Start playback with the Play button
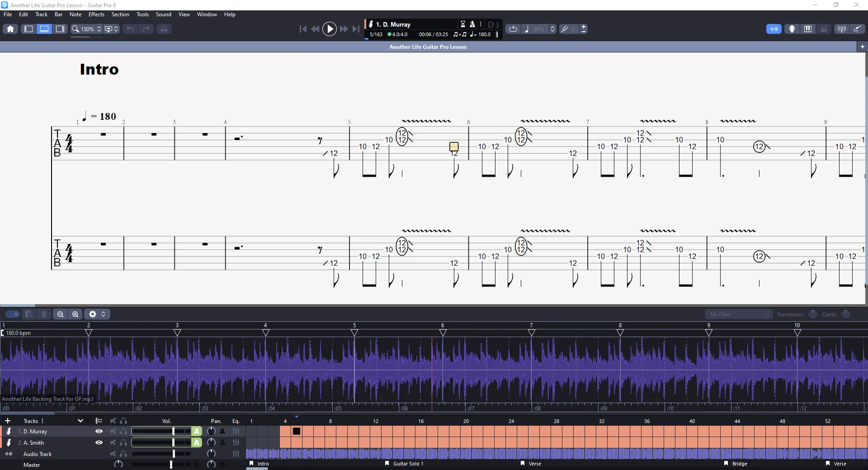This screenshot has width=868, height=470. pyautogui.click(x=330, y=29)
